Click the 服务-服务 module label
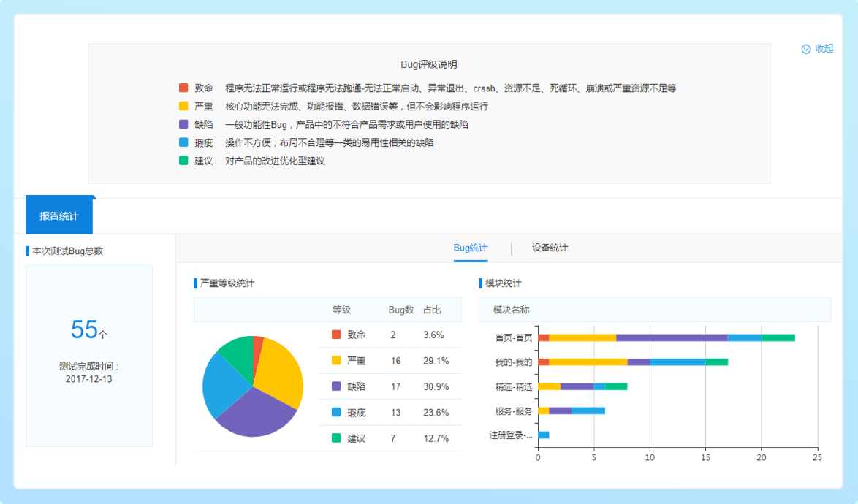This screenshot has height=504, width=858. [513, 411]
